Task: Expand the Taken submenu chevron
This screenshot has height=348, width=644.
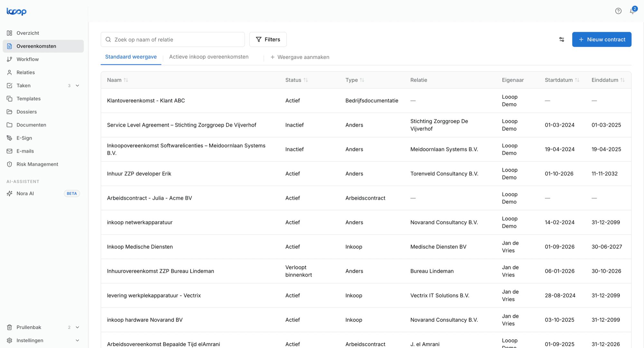Action: click(x=77, y=86)
